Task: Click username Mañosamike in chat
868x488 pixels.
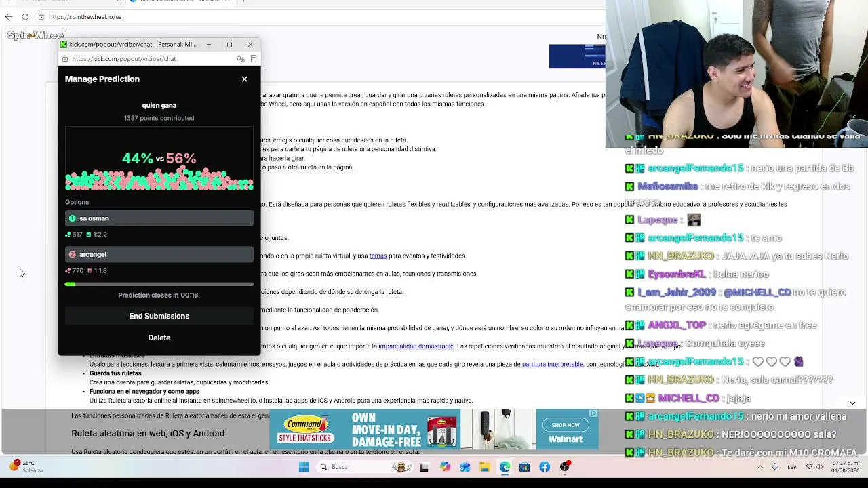Action: pos(667,186)
